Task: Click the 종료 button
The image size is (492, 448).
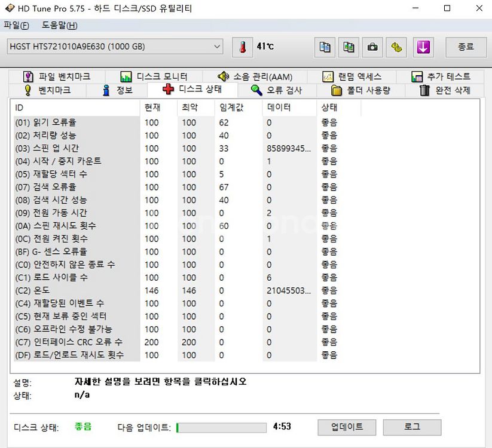Action: click(x=466, y=47)
